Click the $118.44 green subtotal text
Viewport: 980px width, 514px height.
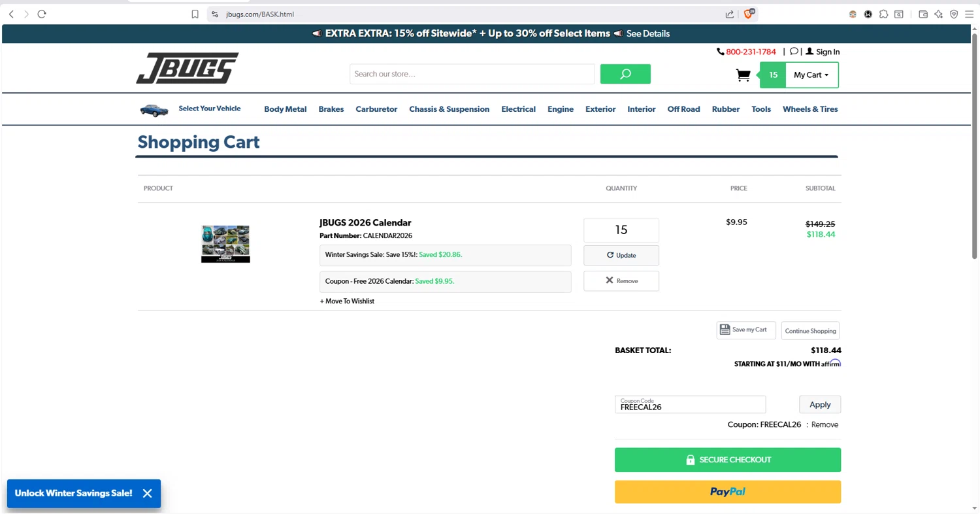pos(821,234)
